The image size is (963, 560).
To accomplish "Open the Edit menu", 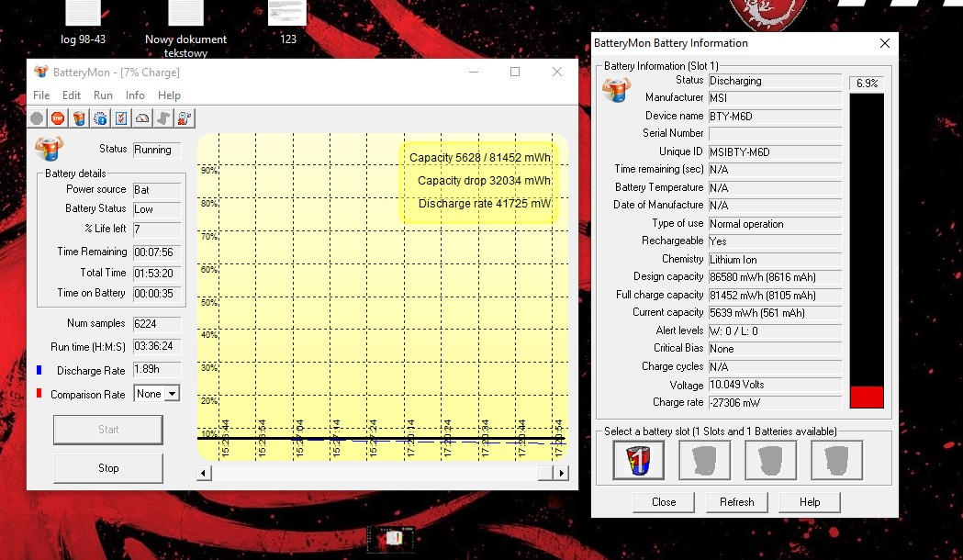I will click(x=72, y=95).
